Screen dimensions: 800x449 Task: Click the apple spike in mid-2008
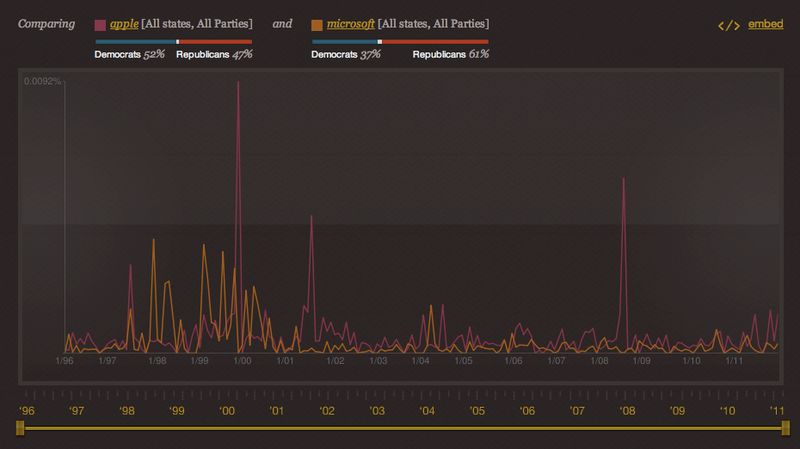coord(623,180)
